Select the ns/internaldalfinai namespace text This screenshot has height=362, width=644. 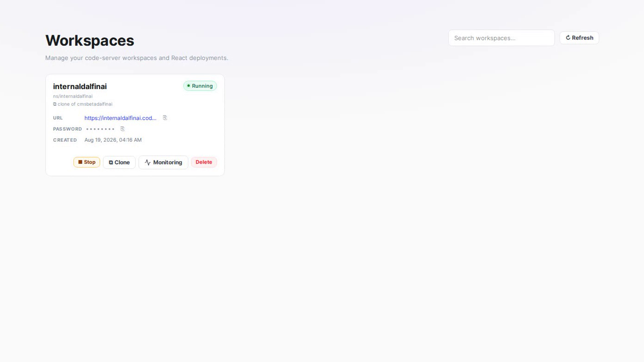(73, 96)
